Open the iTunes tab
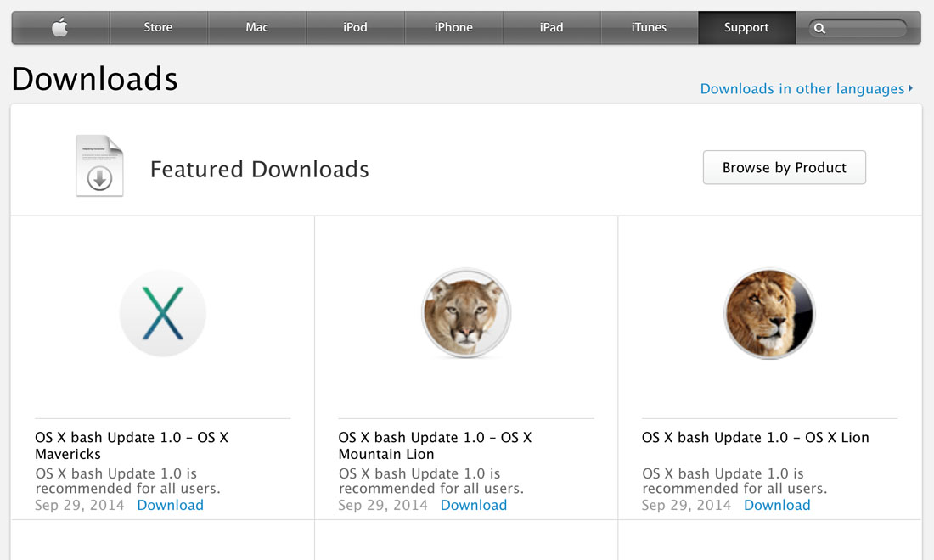Screen dimensions: 934x560 point(649,28)
